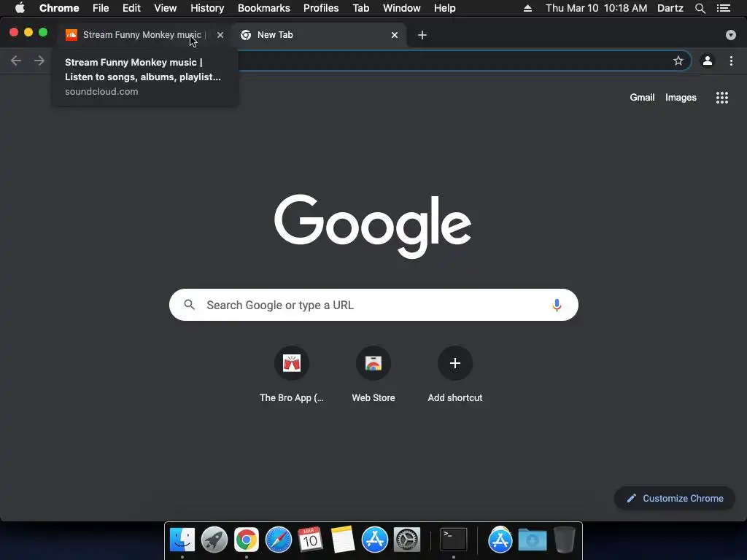Open the History menu
Screen dimensions: 747x560
(x=207, y=8)
